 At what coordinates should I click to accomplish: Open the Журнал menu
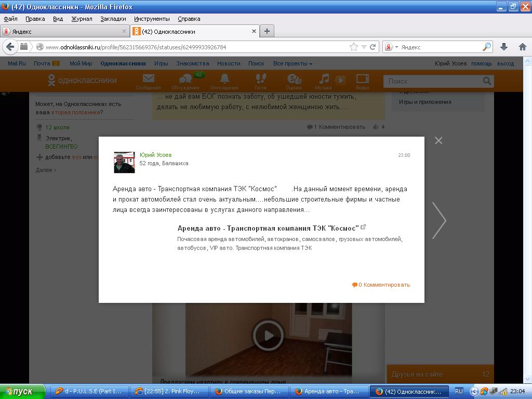point(82,19)
